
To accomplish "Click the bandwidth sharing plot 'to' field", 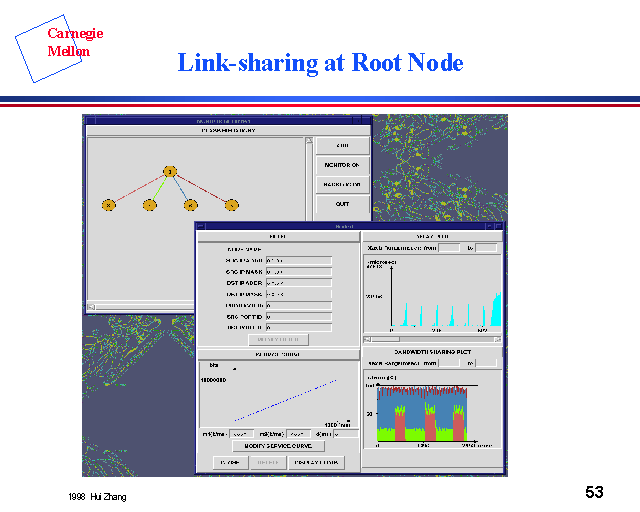I will coord(486,364).
